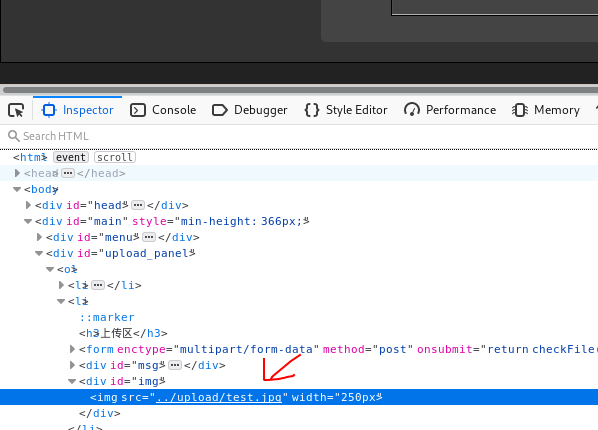Open the Debugger panel
This screenshot has width=598, height=430.
tap(249, 110)
